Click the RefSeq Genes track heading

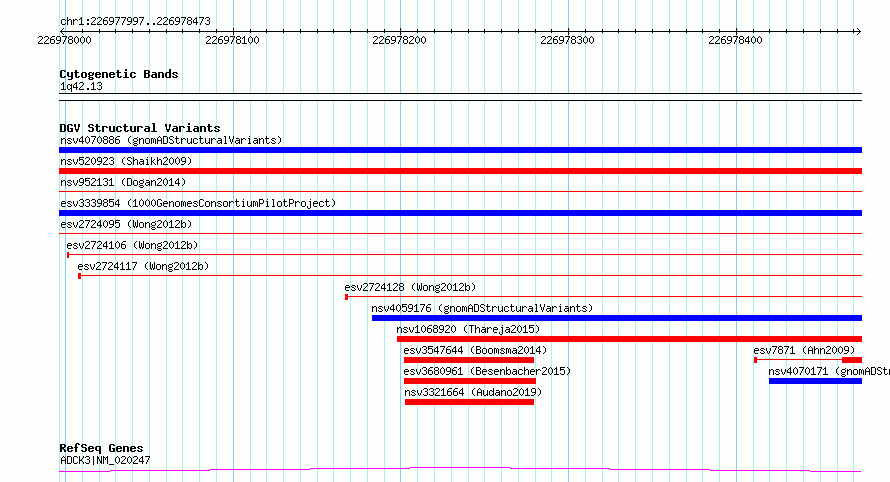101,448
